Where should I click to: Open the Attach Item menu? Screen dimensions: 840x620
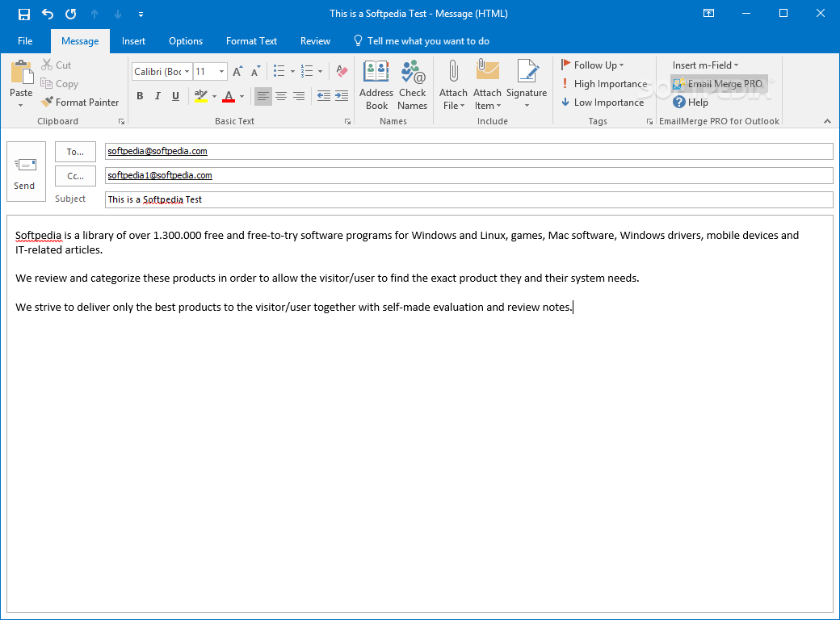click(487, 85)
